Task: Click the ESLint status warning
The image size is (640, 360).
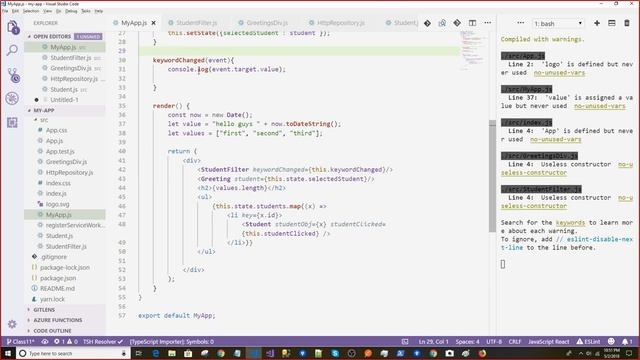Action: tap(589, 342)
